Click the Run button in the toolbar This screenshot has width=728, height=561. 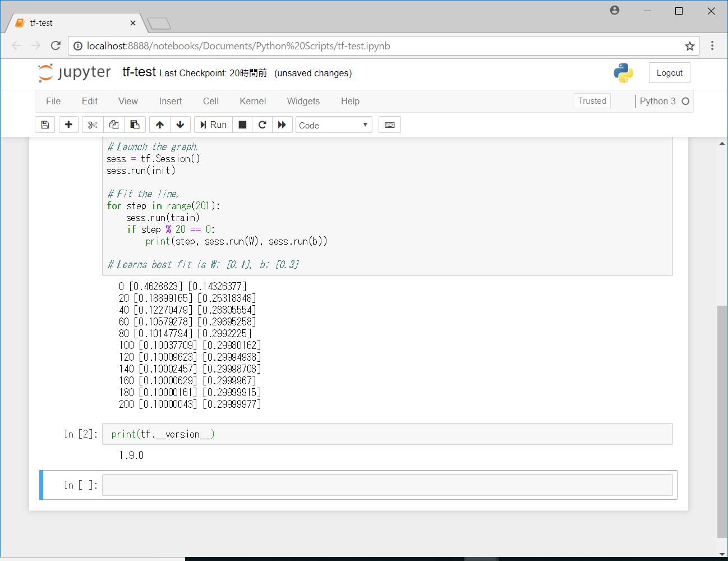(x=213, y=125)
